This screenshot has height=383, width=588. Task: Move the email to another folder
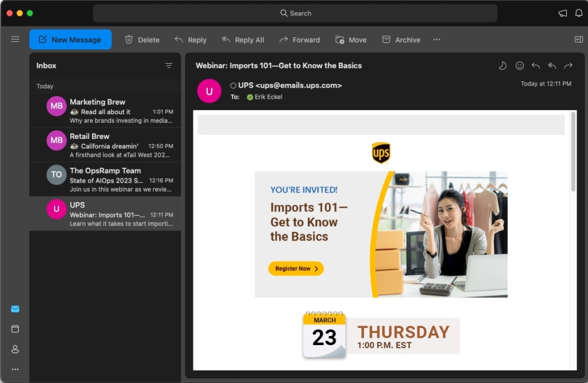351,40
